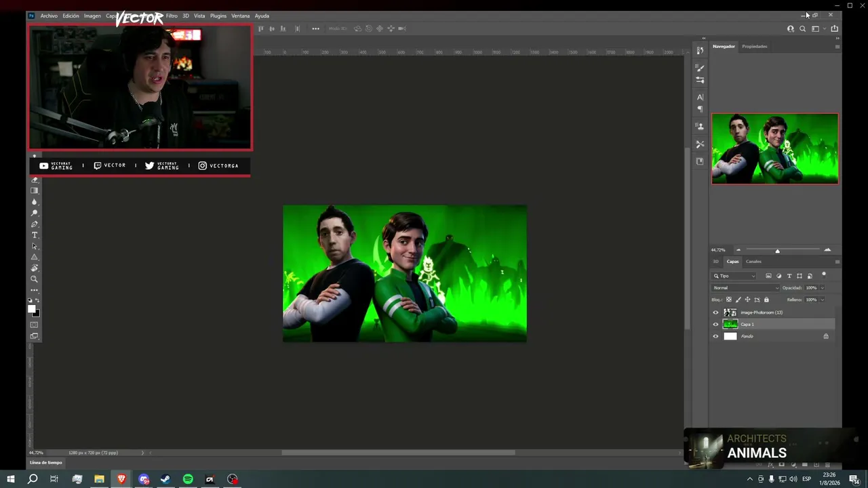The image size is (868, 488).
Task: Toggle lock position icon
Action: 748,300
